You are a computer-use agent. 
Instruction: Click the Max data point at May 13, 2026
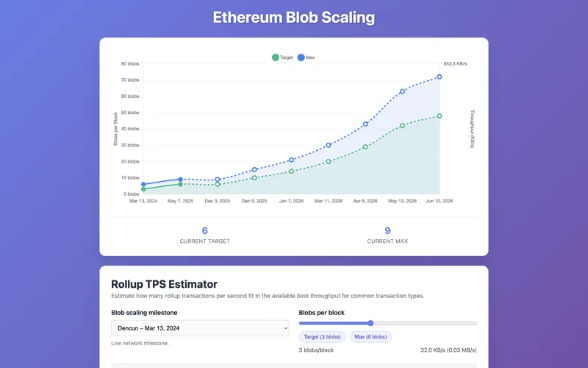[402, 91]
